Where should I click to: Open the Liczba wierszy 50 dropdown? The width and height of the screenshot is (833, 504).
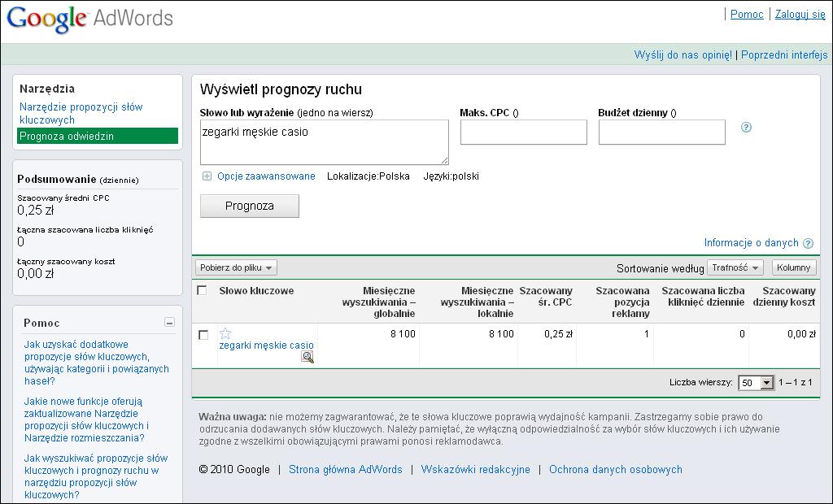756,382
